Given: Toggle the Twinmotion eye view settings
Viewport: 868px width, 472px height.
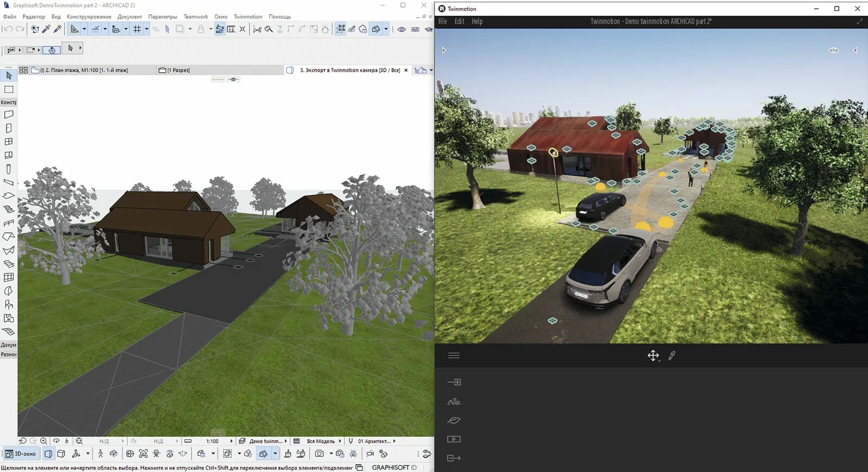Looking at the screenshot, I should (x=834, y=50).
